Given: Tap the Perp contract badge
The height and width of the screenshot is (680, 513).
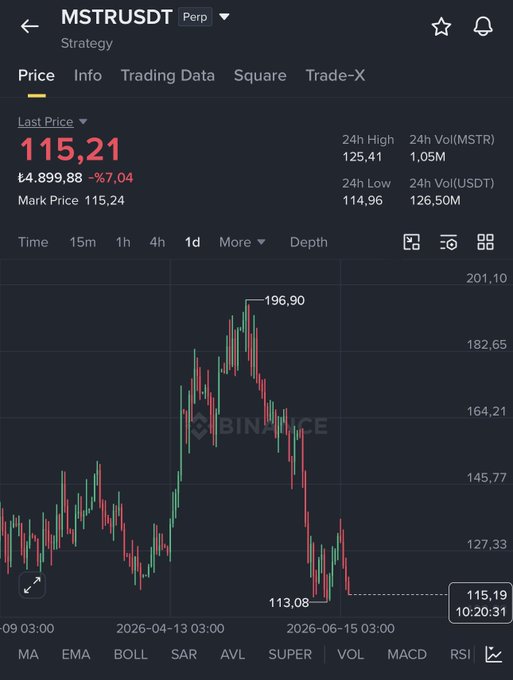Looking at the screenshot, I should pos(195,17).
